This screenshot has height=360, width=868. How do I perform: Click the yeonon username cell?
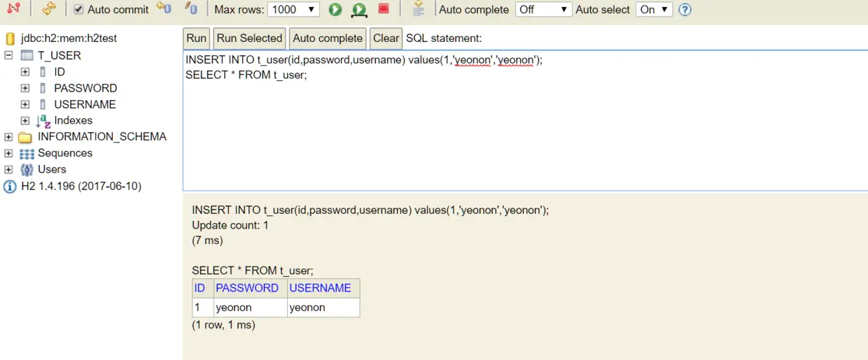323,308
